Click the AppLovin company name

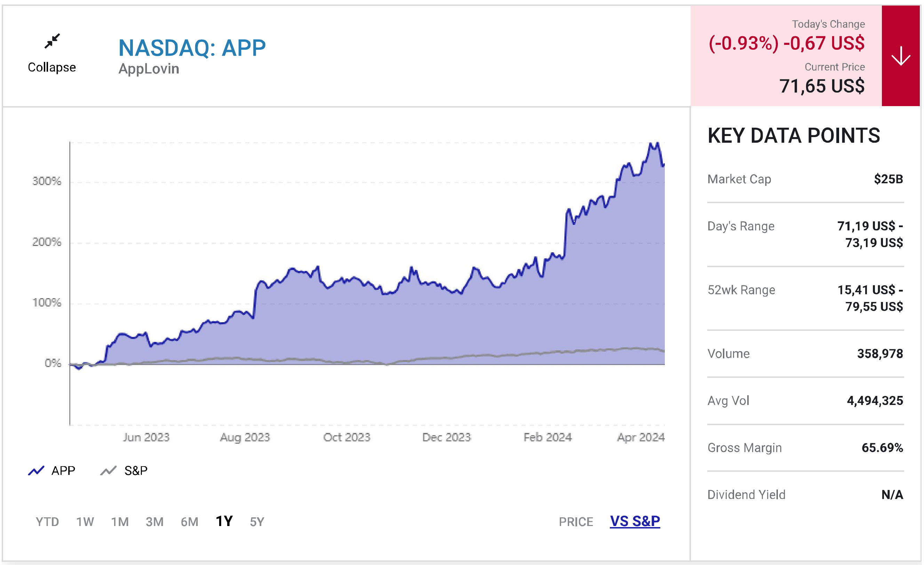149,69
